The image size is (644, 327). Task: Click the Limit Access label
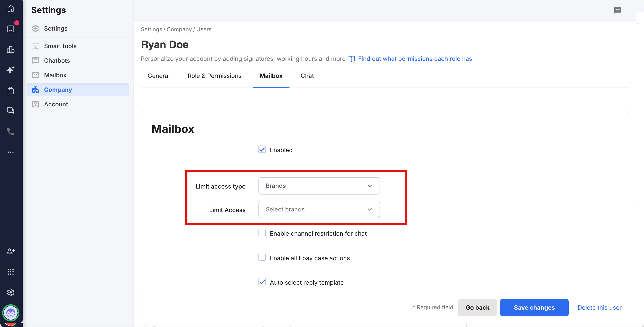227,210
